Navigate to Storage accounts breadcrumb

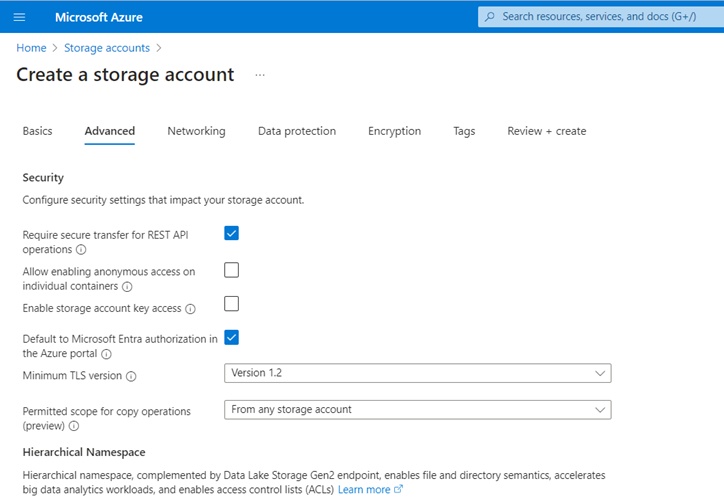pos(107,48)
